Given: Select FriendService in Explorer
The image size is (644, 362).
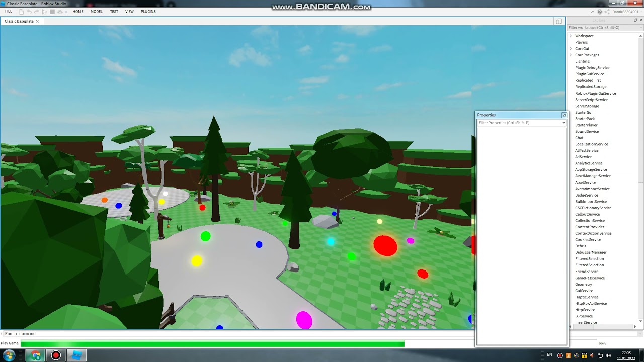Looking at the screenshot, I should tap(587, 271).
